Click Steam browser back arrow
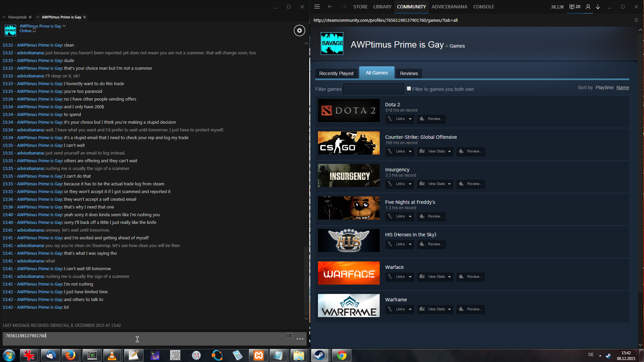This screenshot has width=644, height=362. (330, 7)
